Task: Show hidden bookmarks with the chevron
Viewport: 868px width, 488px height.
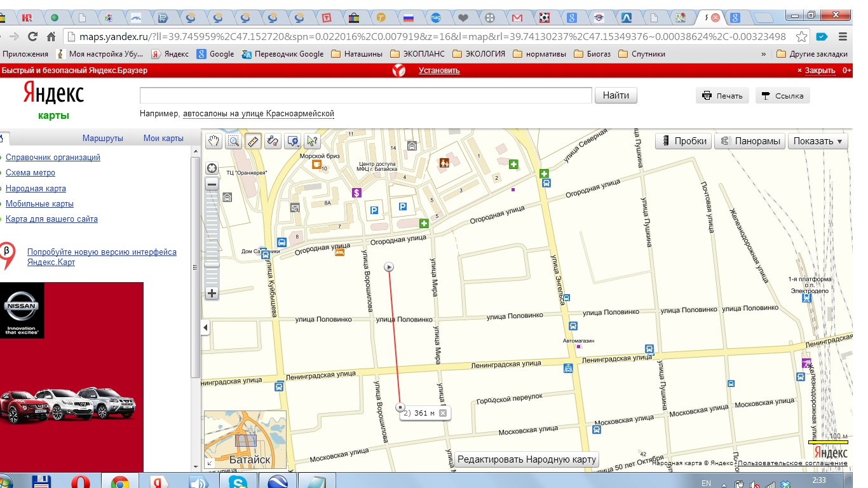Action: [x=763, y=54]
